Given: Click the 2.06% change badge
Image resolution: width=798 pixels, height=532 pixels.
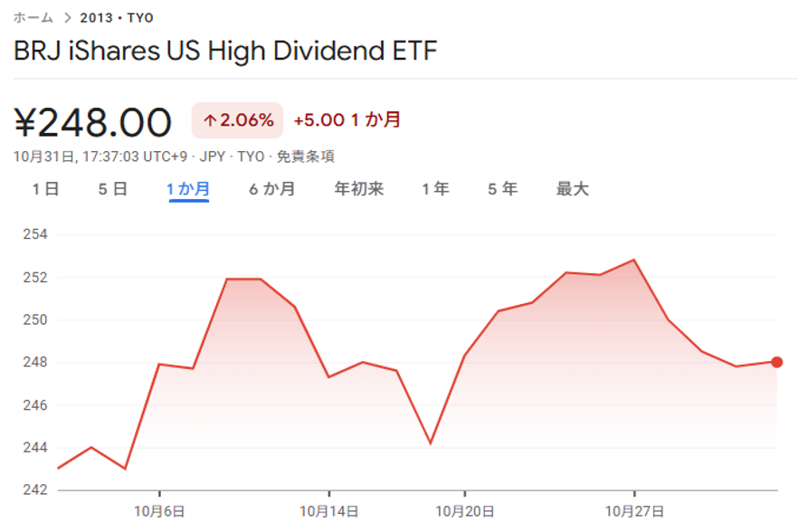Looking at the screenshot, I should [x=237, y=120].
